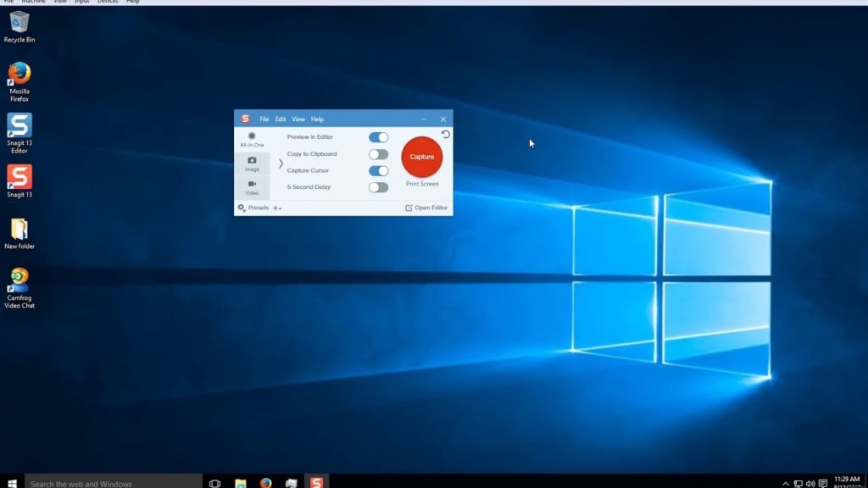This screenshot has width=868, height=488.
Task: Minimize the Snagit capture window
Action: tap(424, 119)
